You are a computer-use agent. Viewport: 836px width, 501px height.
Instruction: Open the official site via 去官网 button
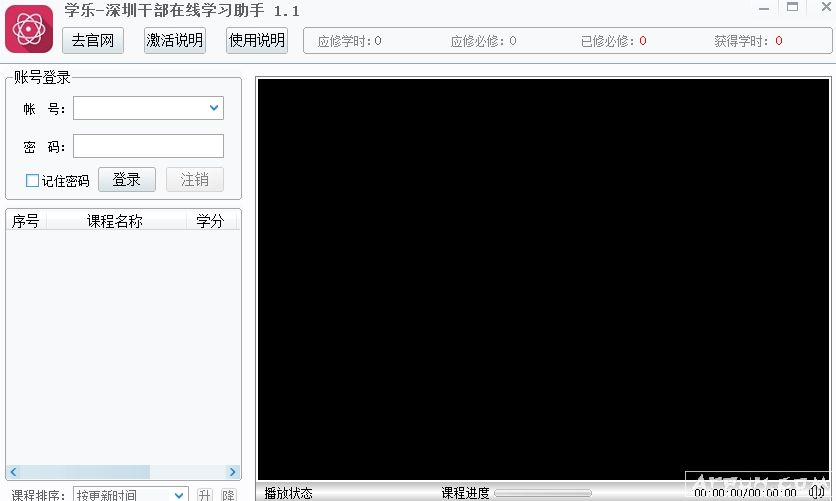(x=93, y=41)
